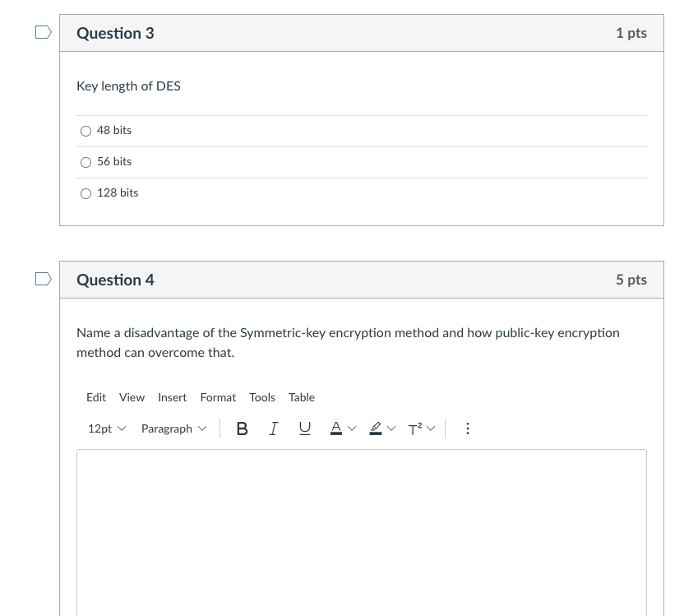Click the text color A icon
684x616 pixels.
tap(336, 428)
